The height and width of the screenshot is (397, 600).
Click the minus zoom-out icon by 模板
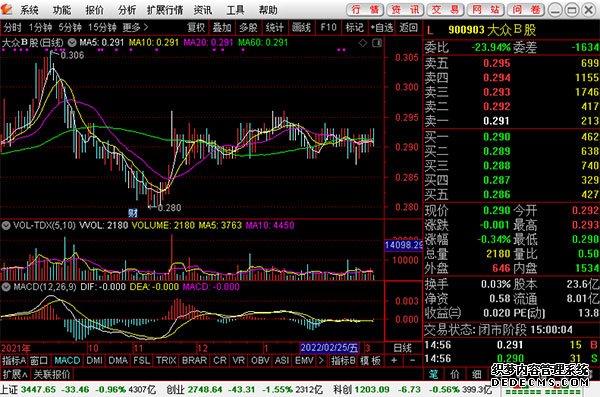click(412, 360)
